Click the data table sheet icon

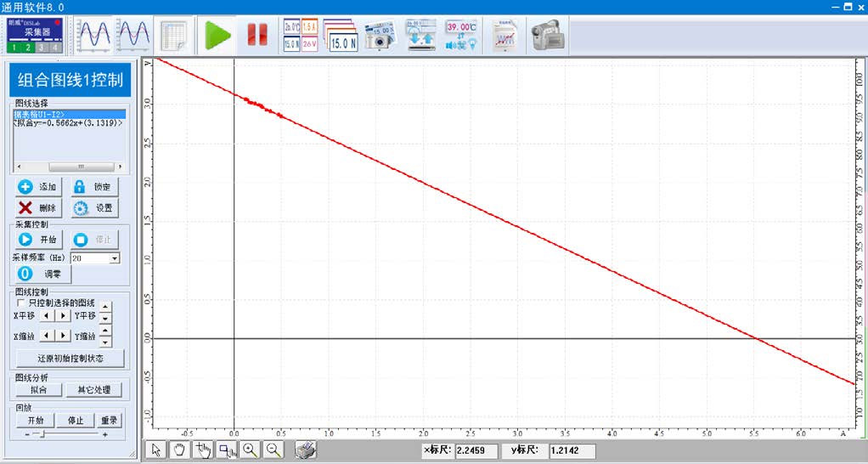(174, 35)
